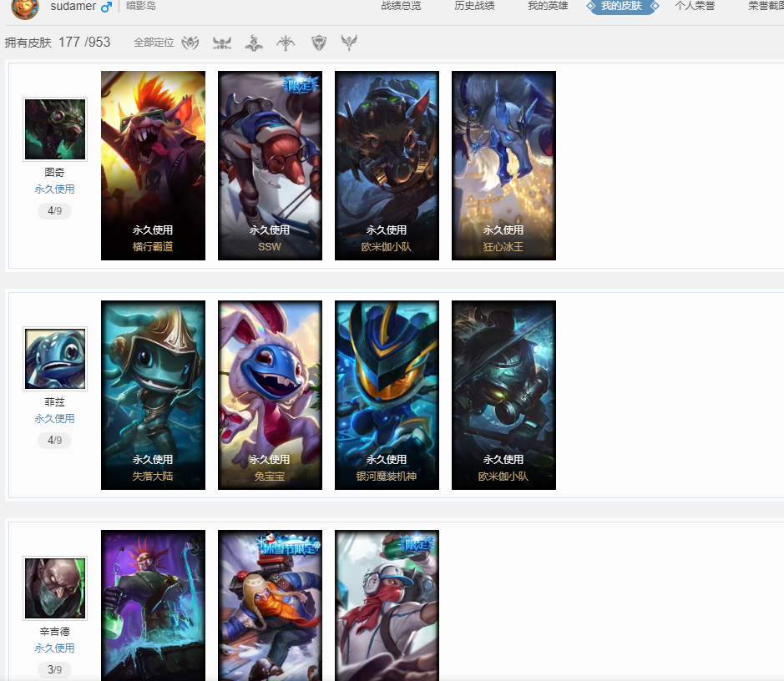Click the 辛吉德 champion portrait
This screenshot has width=784, height=681.
click(x=55, y=588)
